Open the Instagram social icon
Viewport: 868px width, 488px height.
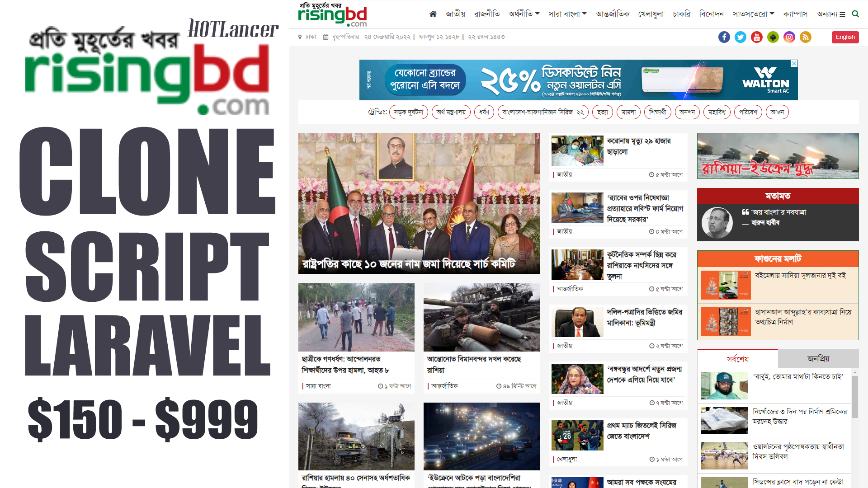[x=789, y=37]
